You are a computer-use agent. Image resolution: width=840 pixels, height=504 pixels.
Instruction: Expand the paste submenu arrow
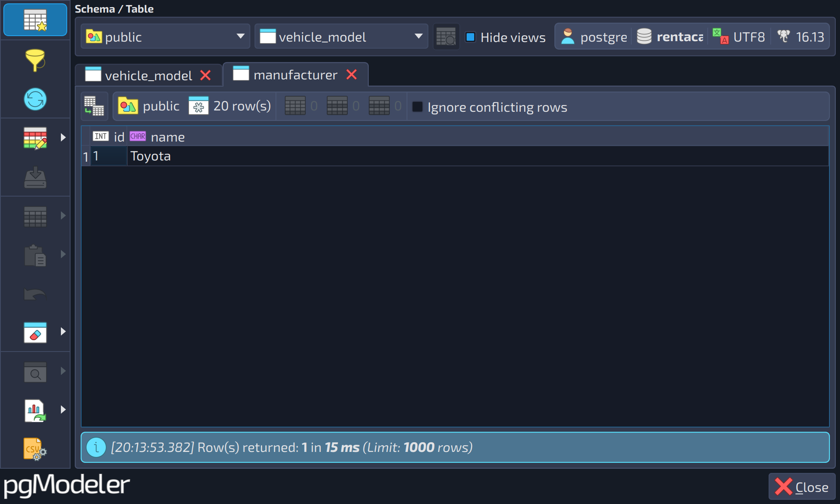click(63, 254)
